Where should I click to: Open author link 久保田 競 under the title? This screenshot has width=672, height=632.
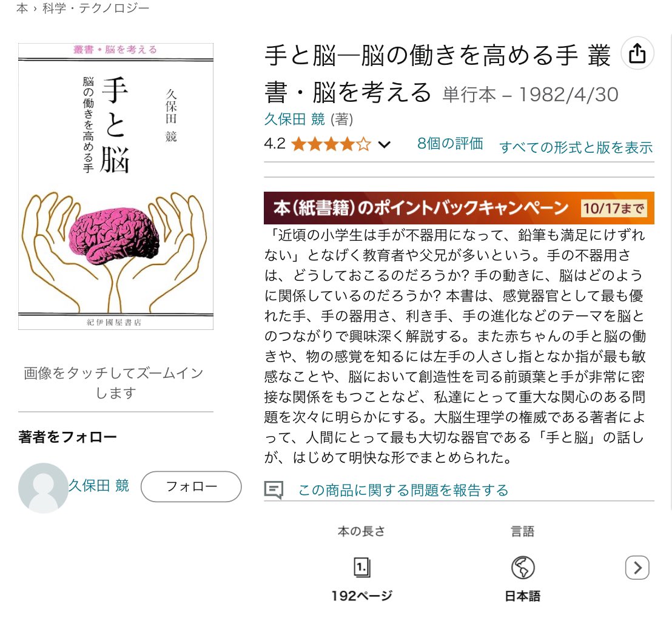click(x=294, y=119)
